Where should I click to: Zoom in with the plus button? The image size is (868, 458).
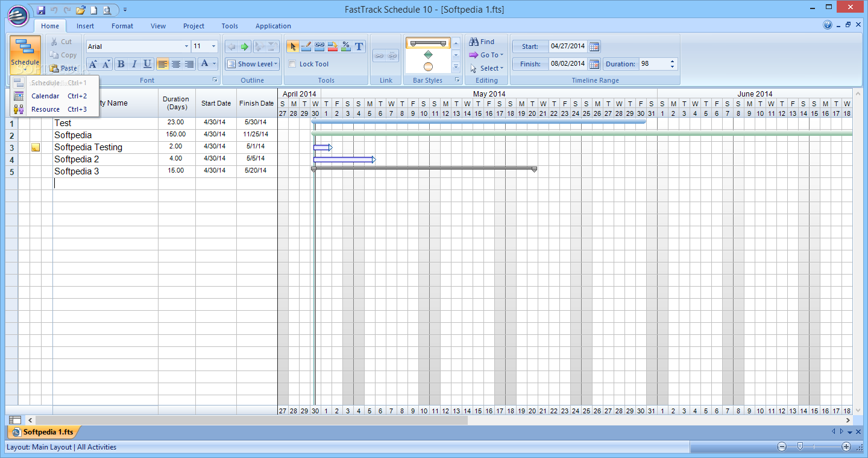point(846,447)
